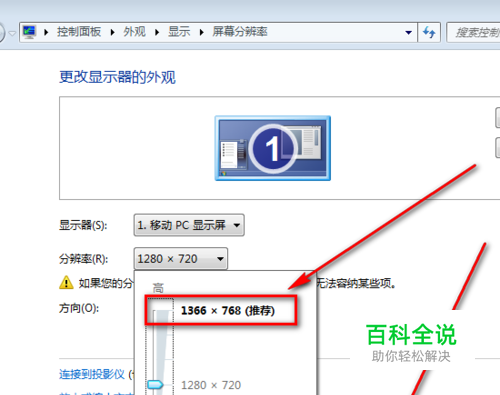Viewport: 500px width, 395px height.
Task: Click the search control panel input field
Action: coord(473,32)
